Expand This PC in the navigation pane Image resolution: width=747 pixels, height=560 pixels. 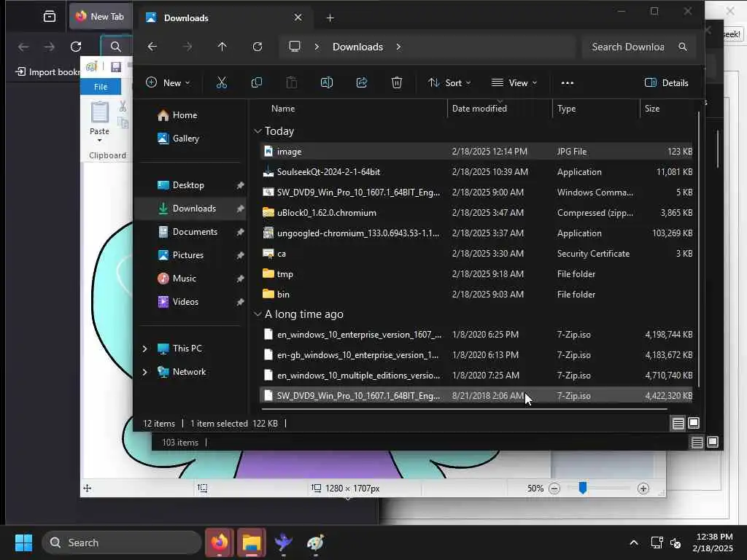click(x=145, y=349)
